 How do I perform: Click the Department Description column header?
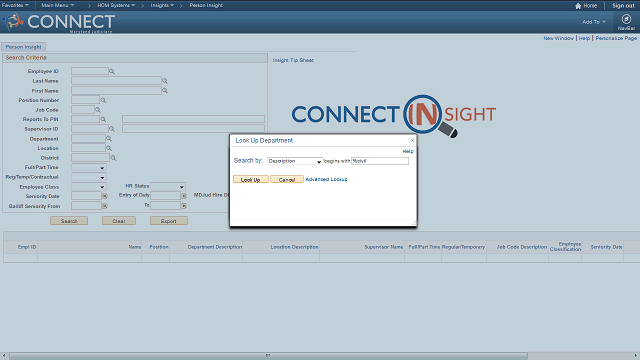(215, 247)
